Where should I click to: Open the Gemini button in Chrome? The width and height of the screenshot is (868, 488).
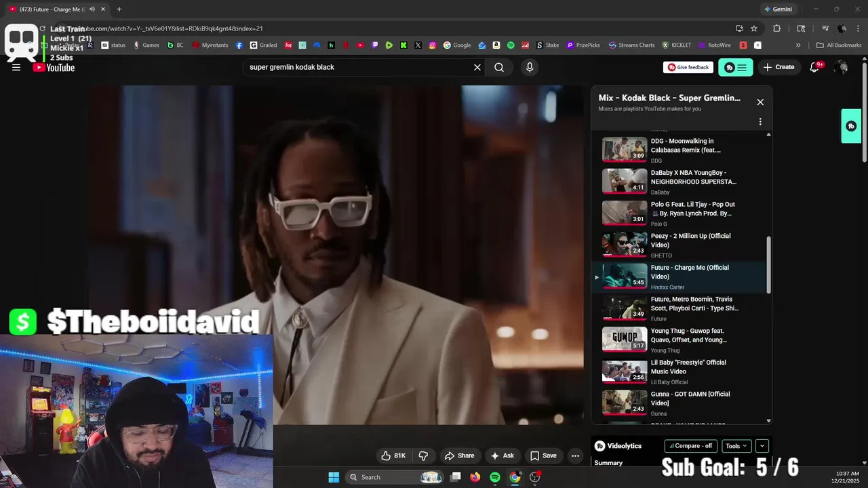(778, 9)
